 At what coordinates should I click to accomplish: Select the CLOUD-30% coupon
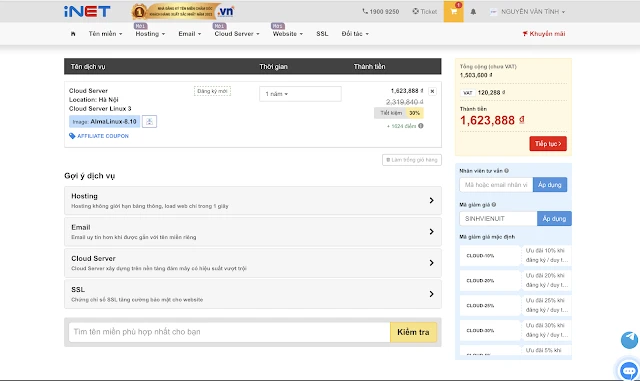490,330
